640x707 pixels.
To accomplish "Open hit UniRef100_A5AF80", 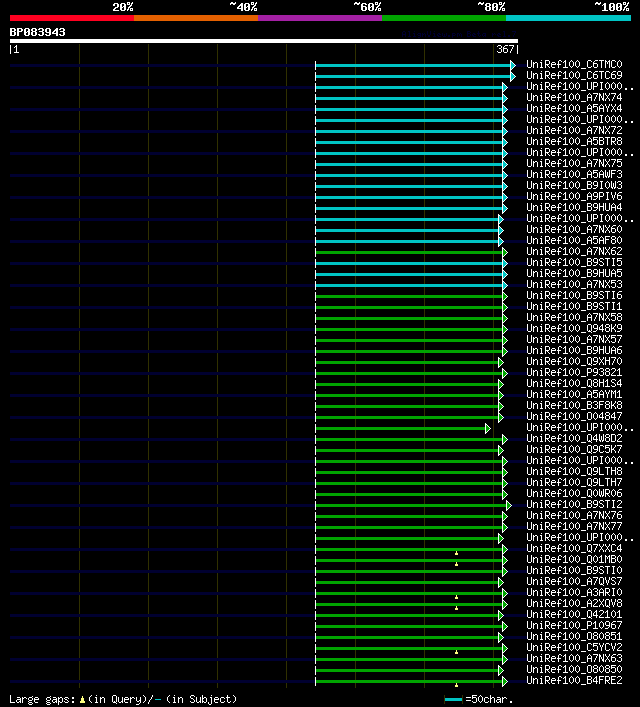I will 574,240.
